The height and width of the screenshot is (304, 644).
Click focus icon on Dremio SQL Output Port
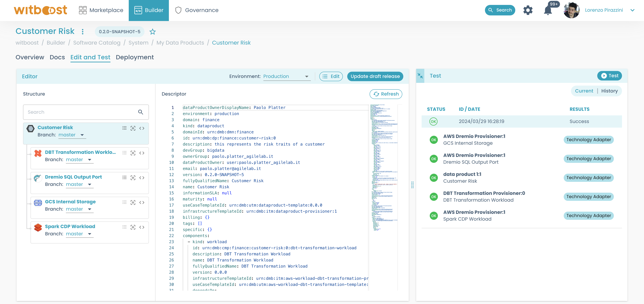pyautogui.click(x=133, y=177)
